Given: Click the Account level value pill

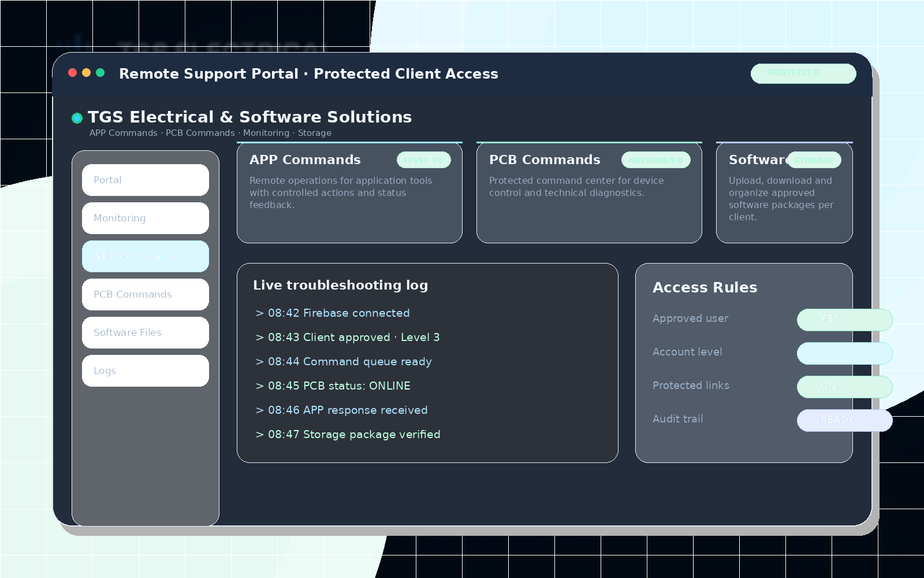Looking at the screenshot, I should 845,353.
